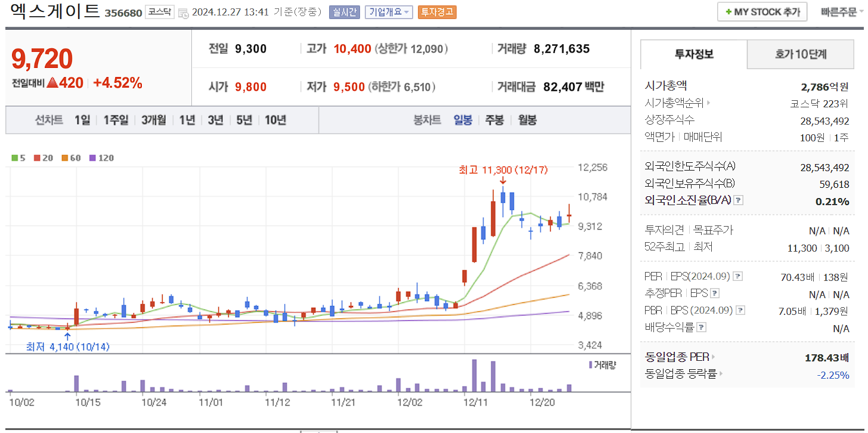
Task: Open the 외국인소진율 help tooltip icon
Action: [738, 200]
